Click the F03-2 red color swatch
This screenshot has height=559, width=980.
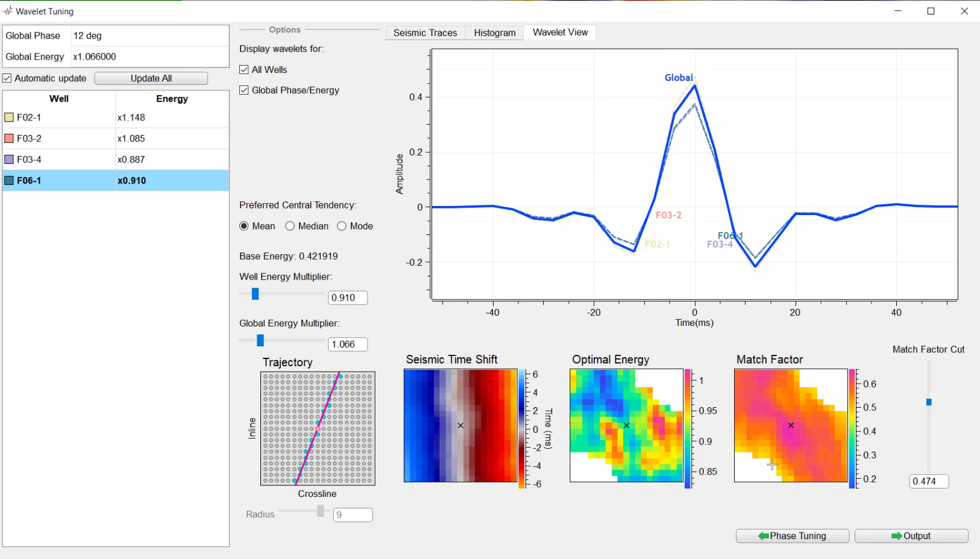click(9, 139)
